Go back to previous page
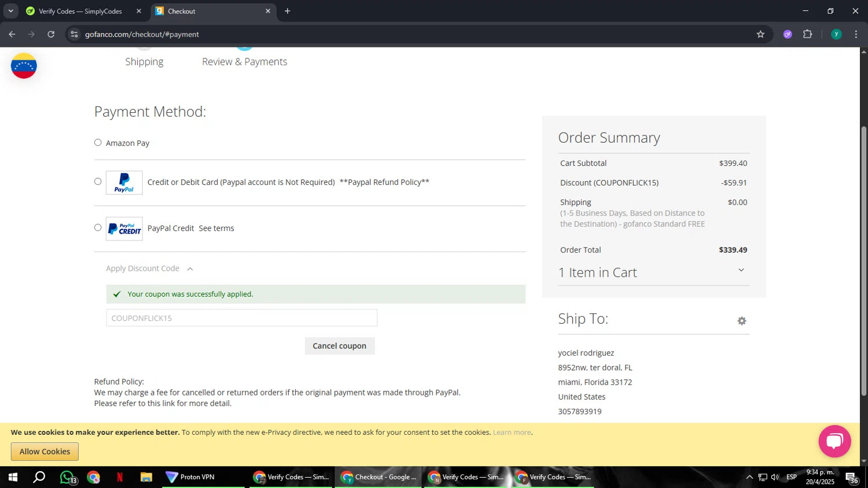Viewport: 868px width, 488px height. click(x=12, y=34)
